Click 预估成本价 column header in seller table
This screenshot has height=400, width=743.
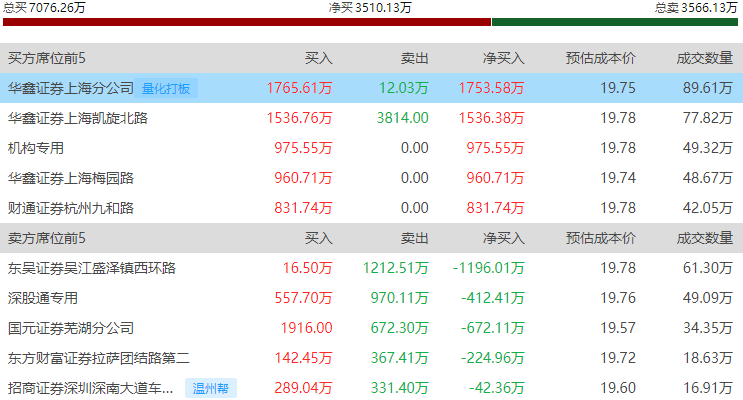point(600,238)
